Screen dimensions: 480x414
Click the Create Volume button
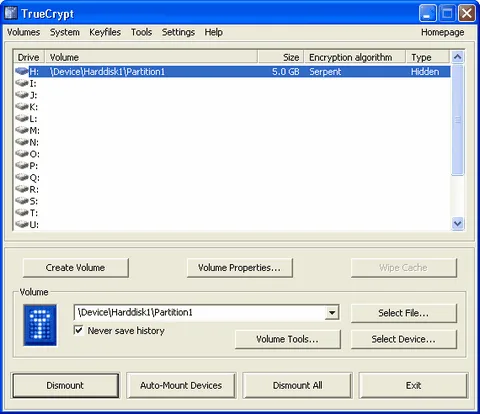(76, 268)
